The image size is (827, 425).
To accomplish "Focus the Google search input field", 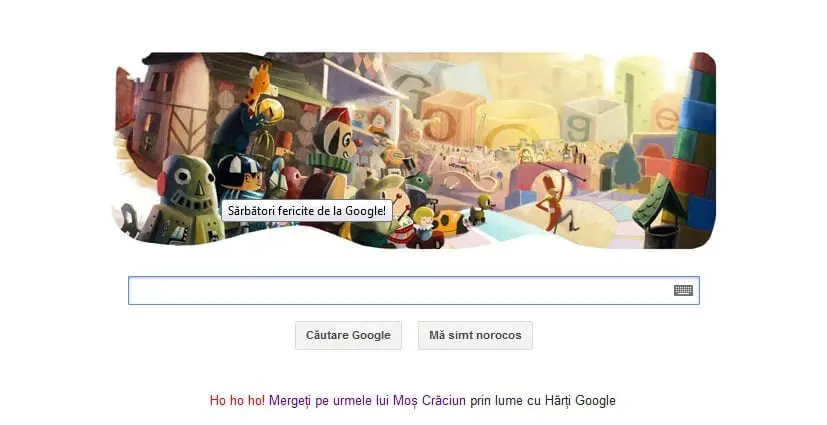I will tap(414, 291).
